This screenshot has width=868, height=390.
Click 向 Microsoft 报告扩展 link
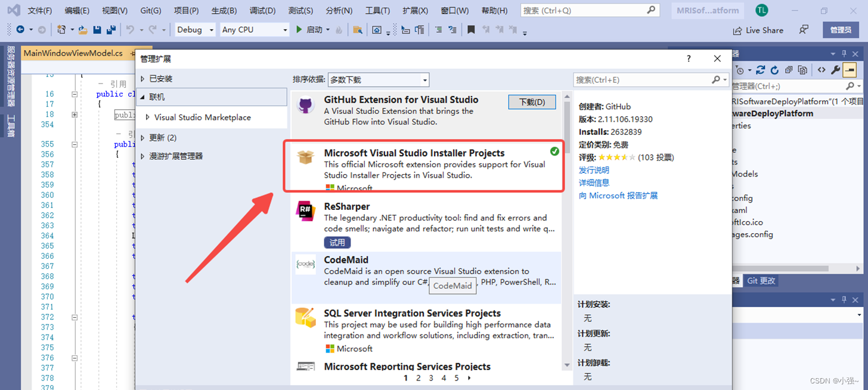(x=618, y=196)
